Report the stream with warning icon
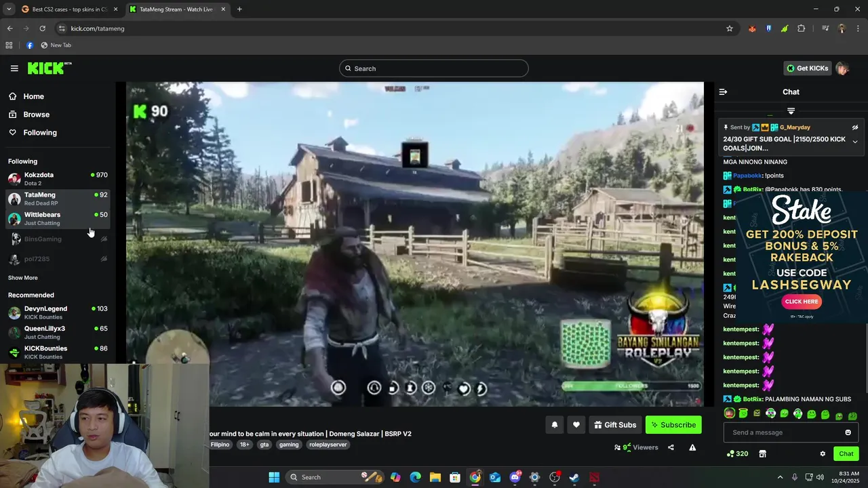 [692, 447]
